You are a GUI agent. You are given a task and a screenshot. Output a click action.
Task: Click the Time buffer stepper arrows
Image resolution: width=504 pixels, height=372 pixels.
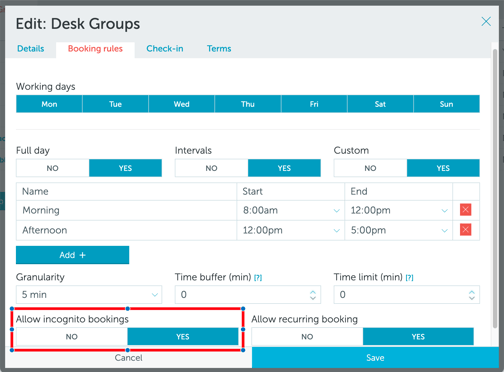click(x=313, y=295)
